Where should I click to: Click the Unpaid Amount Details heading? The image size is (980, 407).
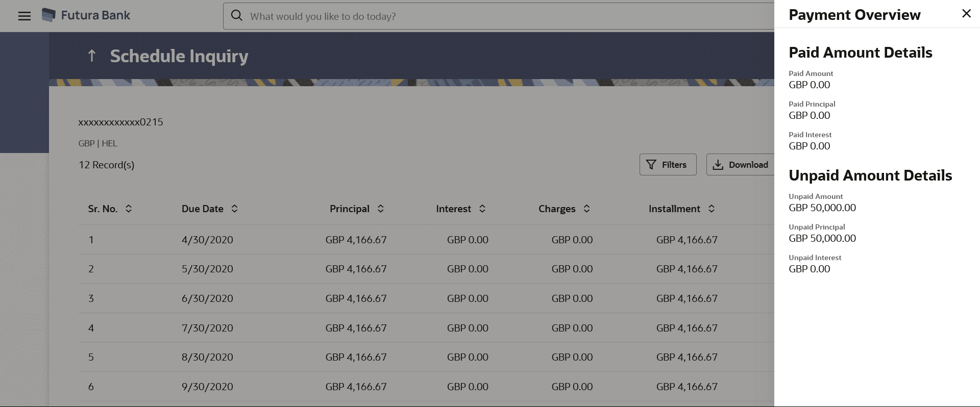(x=870, y=175)
